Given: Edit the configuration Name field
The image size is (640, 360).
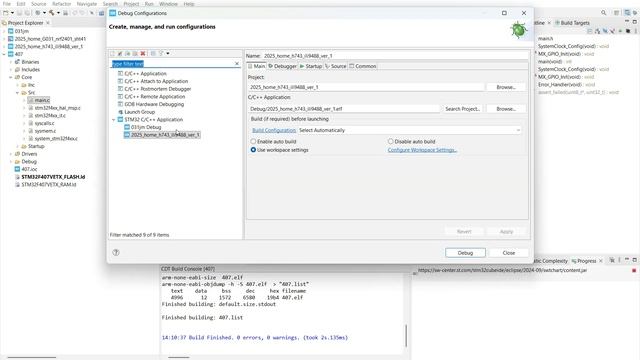Looking at the screenshot, I should 395,56.
